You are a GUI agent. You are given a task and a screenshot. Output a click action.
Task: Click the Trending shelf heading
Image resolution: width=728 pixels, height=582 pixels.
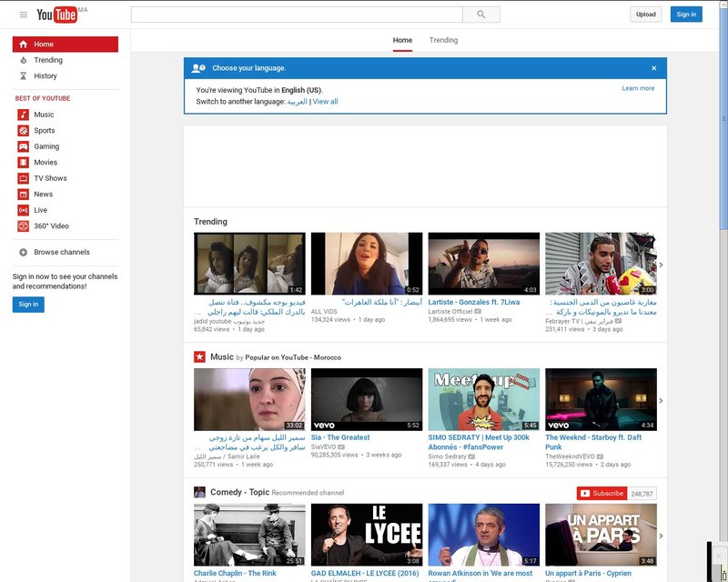coord(210,222)
